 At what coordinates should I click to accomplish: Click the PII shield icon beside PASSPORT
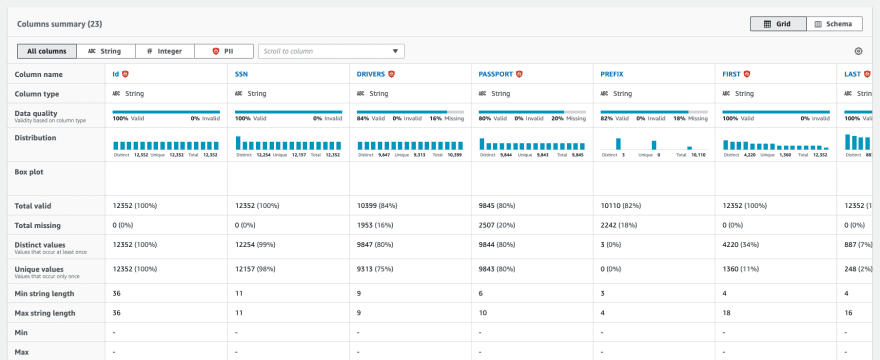[519, 74]
